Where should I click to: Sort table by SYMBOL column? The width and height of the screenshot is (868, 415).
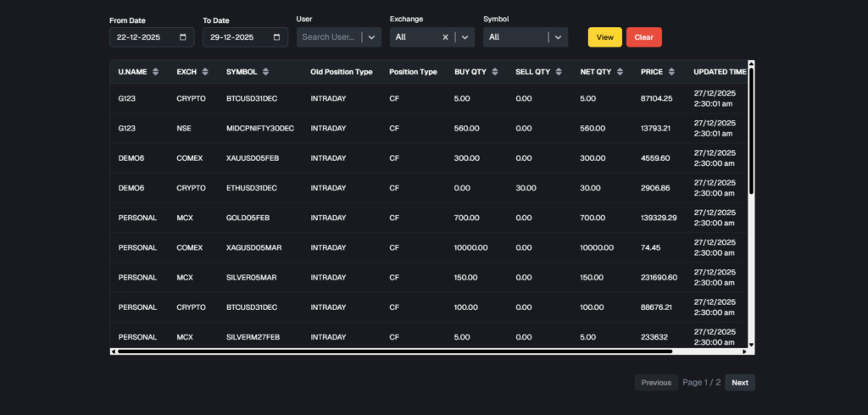pyautogui.click(x=265, y=72)
